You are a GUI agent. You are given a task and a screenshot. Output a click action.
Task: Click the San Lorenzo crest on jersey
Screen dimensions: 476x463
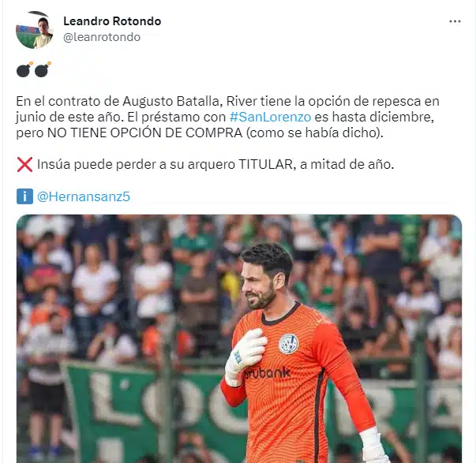point(288,344)
